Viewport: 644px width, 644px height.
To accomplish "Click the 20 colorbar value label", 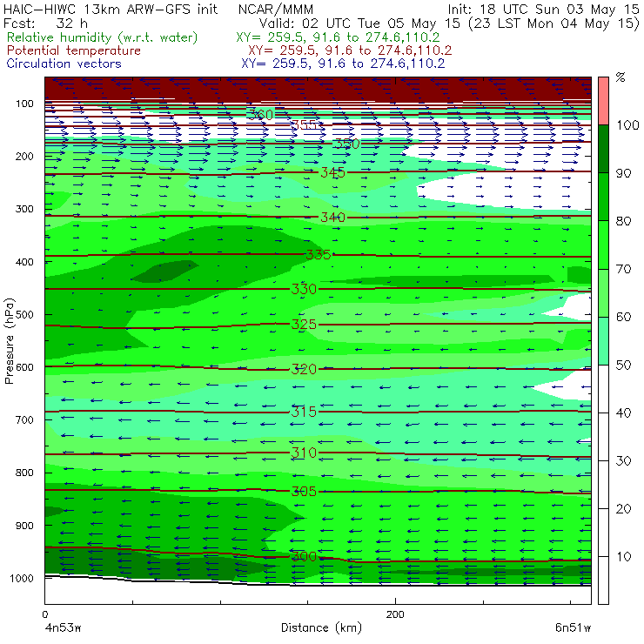I will [x=623, y=509].
